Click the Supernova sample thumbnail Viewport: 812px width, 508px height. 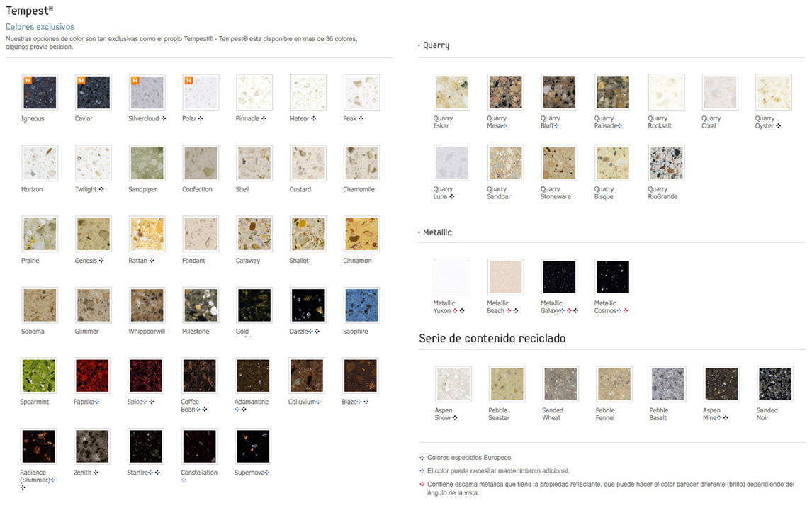pyautogui.click(x=253, y=446)
